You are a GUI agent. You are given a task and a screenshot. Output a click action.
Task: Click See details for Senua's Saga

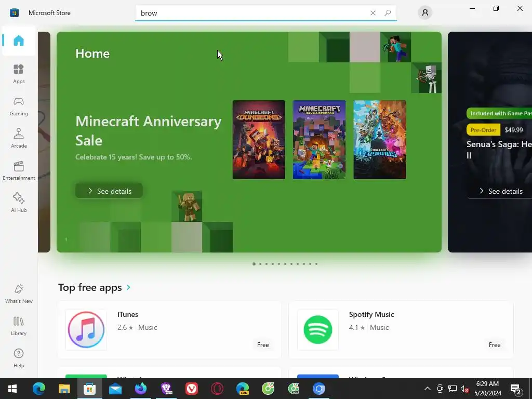click(x=500, y=191)
